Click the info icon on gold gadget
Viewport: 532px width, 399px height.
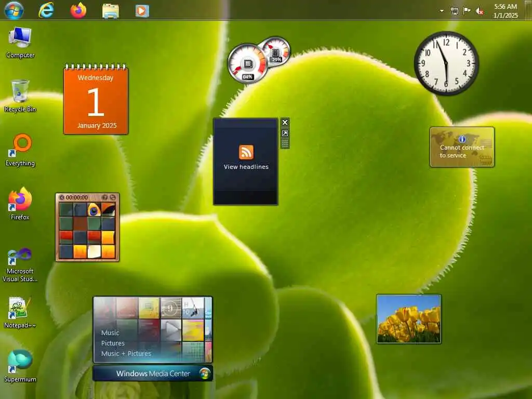[462, 139]
